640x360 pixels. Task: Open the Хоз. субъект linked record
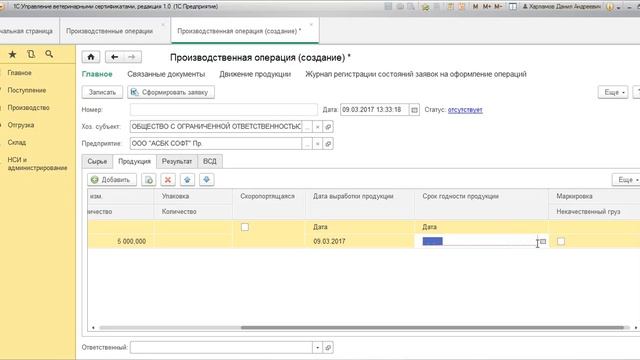(x=328, y=127)
